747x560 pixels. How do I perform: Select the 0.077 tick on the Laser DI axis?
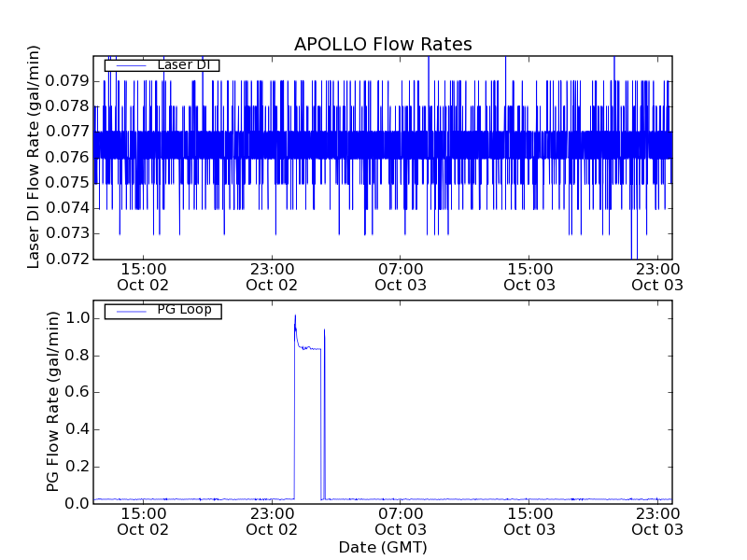tap(67, 132)
